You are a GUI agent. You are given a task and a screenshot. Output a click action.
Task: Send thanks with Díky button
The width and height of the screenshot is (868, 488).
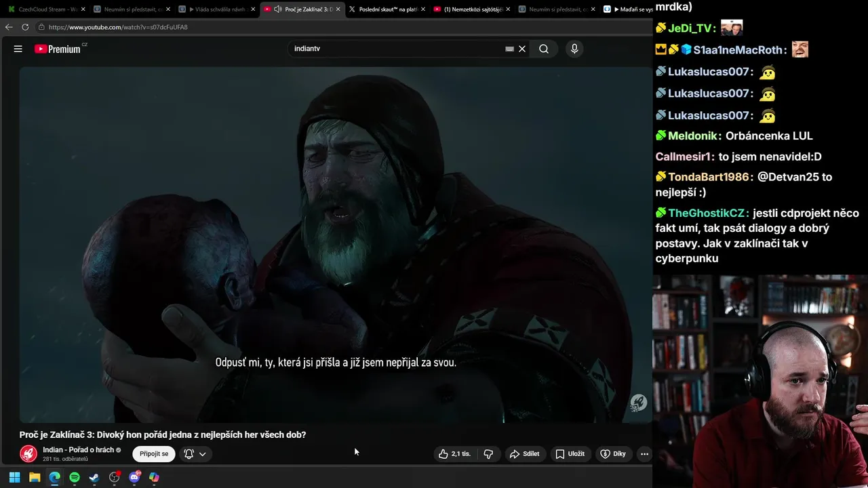point(613,454)
